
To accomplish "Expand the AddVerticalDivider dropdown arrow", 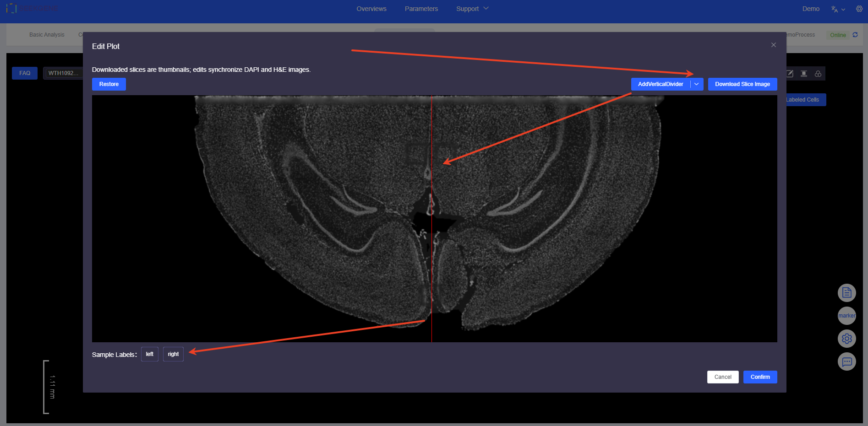I will 696,84.
